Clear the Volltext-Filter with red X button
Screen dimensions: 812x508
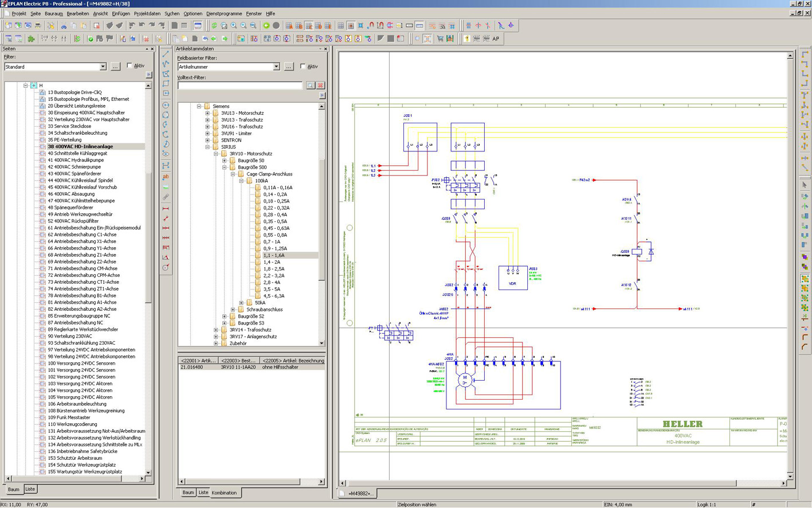[x=320, y=85]
